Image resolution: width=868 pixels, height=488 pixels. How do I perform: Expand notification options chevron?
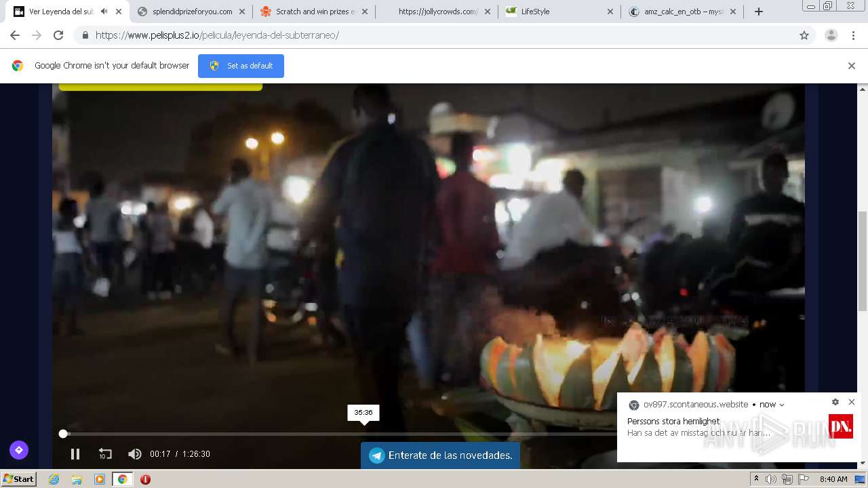tap(782, 405)
